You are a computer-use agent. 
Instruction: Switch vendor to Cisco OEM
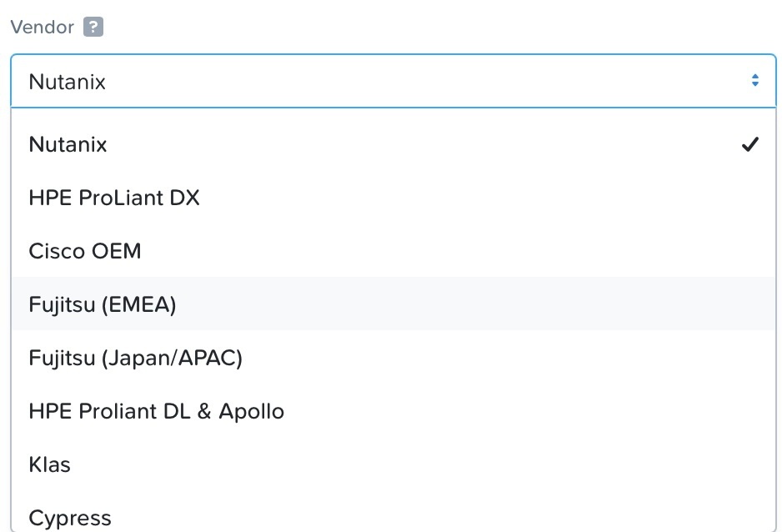click(x=394, y=251)
